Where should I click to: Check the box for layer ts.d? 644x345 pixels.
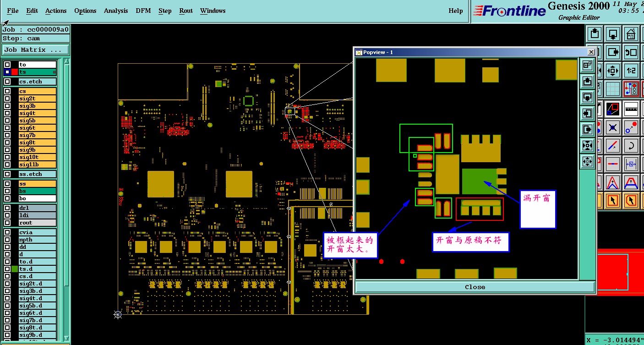(x=7, y=269)
